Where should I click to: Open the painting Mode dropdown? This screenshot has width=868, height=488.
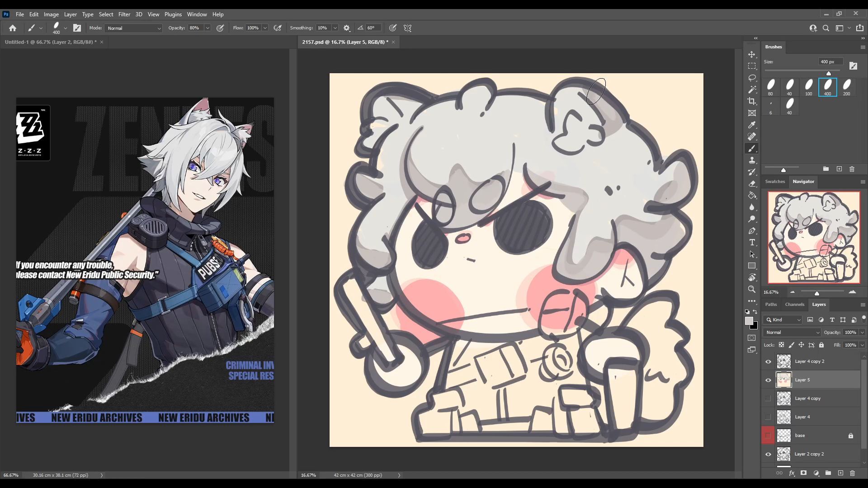click(133, 28)
